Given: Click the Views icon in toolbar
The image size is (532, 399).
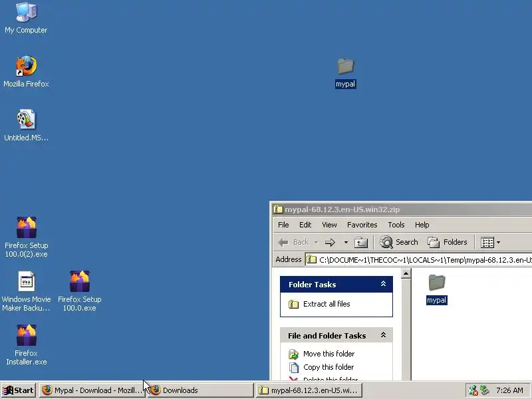Looking at the screenshot, I should point(487,243).
